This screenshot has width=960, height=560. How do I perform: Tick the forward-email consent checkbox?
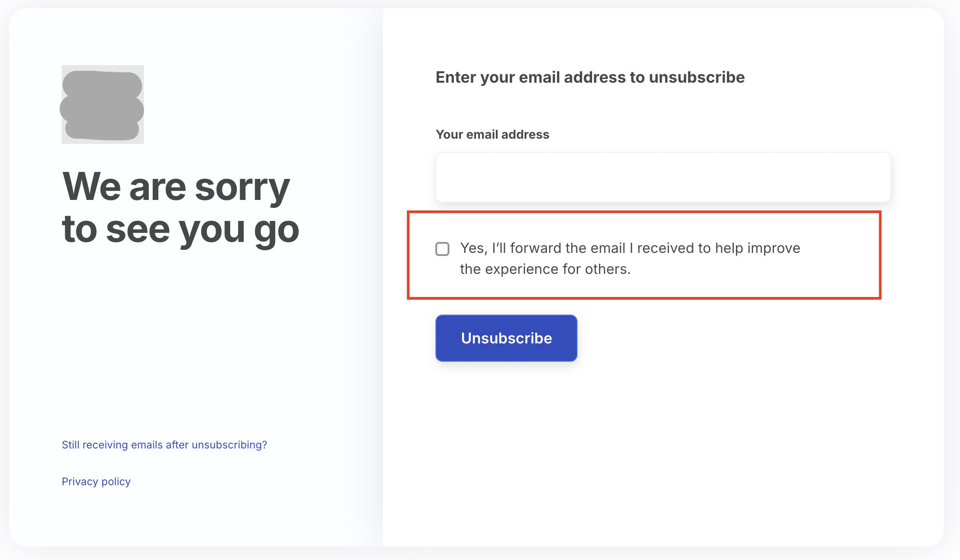442,249
